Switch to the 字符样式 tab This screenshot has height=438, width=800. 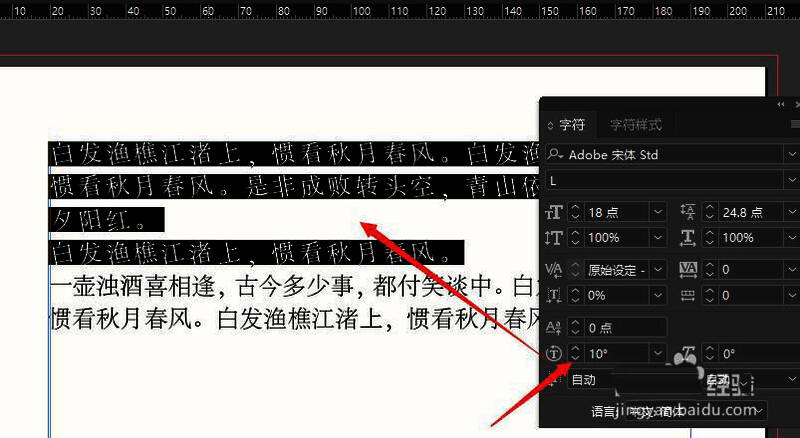635,125
